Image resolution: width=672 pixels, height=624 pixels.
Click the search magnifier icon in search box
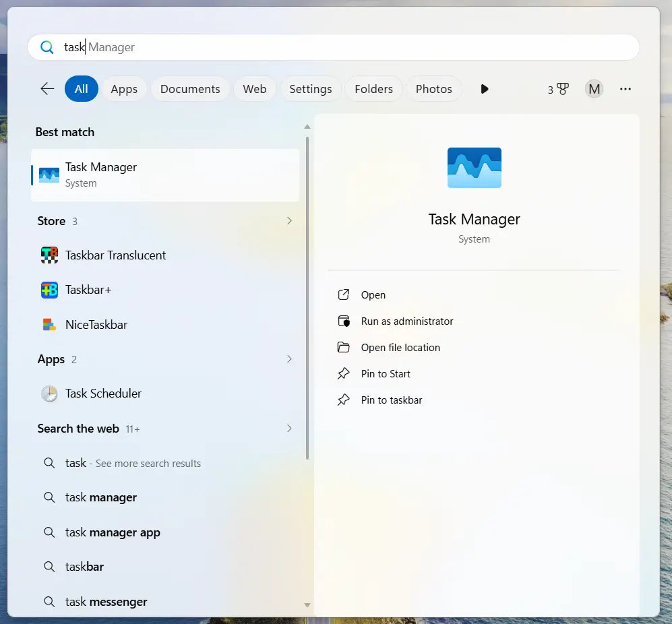(x=47, y=47)
